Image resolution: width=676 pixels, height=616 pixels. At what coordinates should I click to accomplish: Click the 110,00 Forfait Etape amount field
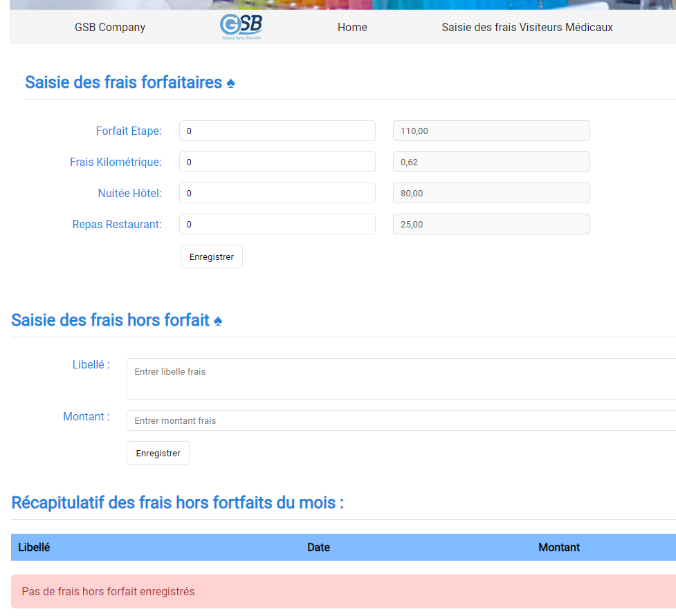click(x=491, y=131)
